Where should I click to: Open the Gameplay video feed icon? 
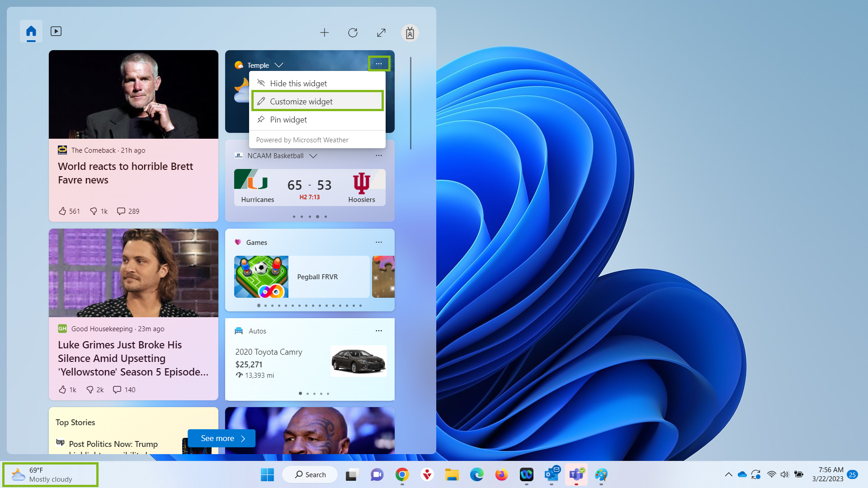pos(56,31)
